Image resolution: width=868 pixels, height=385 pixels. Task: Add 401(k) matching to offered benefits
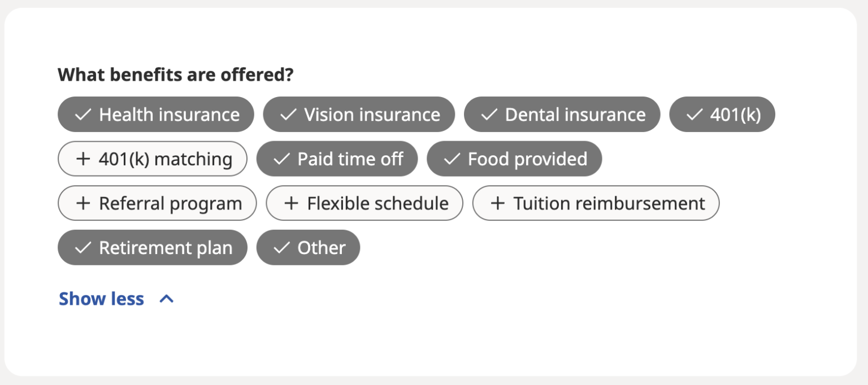coord(153,159)
